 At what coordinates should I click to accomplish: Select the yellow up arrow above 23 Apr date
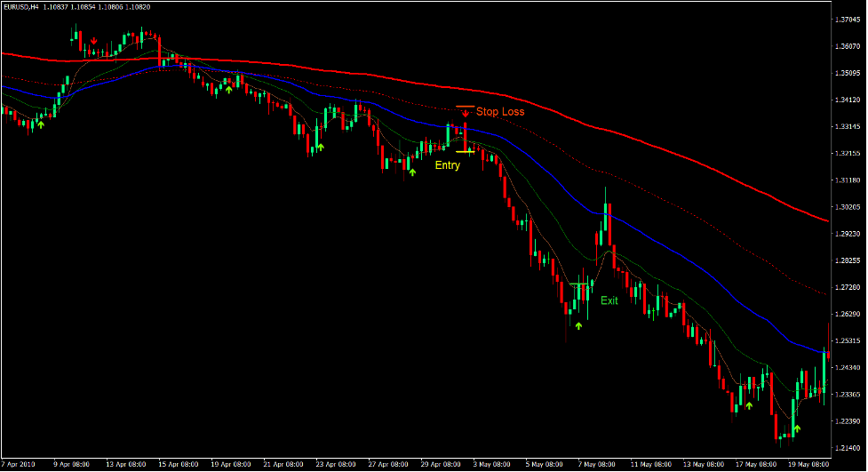pos(321,144)
